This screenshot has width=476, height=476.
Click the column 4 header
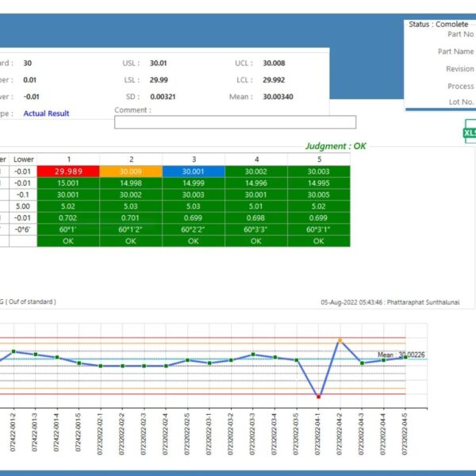(x=255, y=159)
